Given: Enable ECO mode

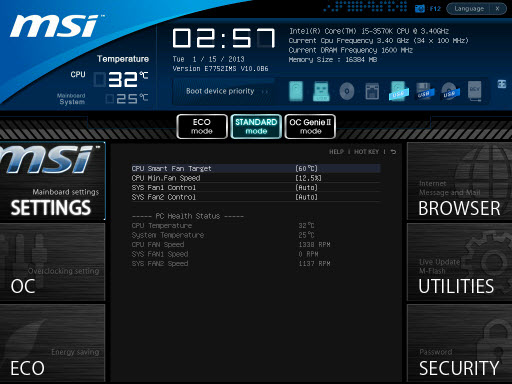Looking at the screenshot, I should (202, 126).
